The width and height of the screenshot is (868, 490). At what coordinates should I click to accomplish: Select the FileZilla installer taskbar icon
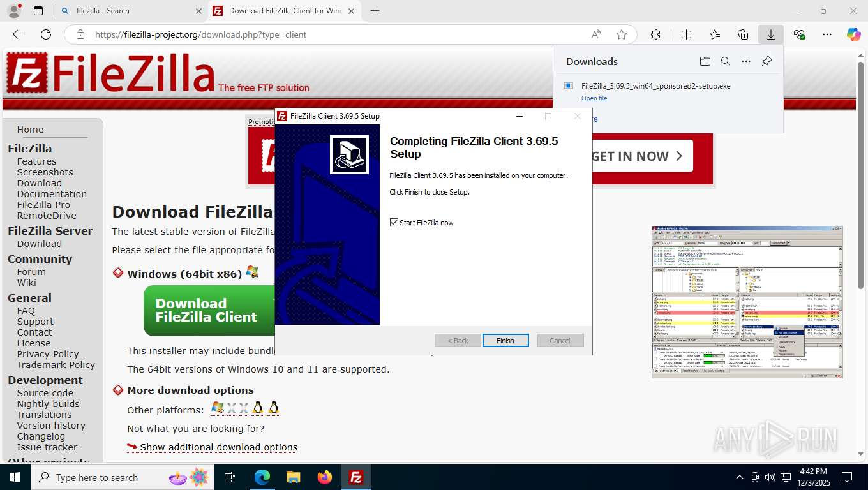click(356, 477)
